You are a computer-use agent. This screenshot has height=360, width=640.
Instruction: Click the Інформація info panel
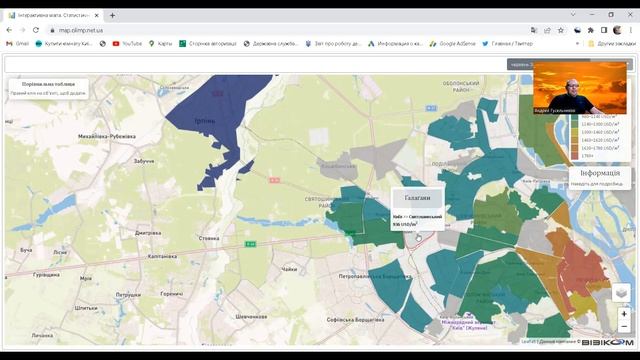click(600, 178)
